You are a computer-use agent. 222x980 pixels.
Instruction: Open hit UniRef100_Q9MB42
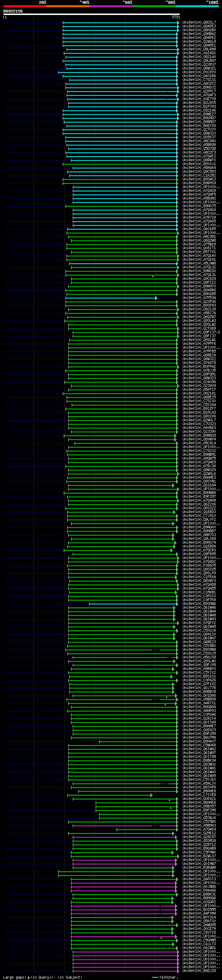pos(199,34)
